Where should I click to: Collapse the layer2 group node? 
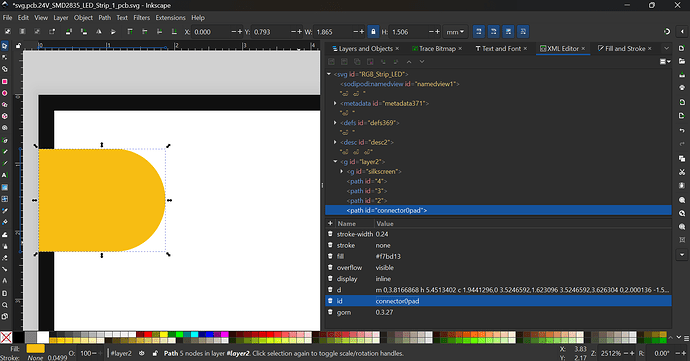coord(335,162)
